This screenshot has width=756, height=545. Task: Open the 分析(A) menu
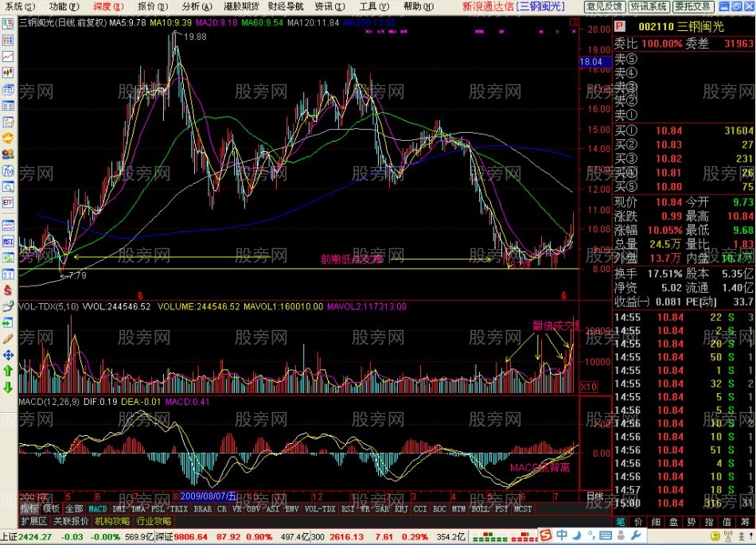[x=197, y=6]
